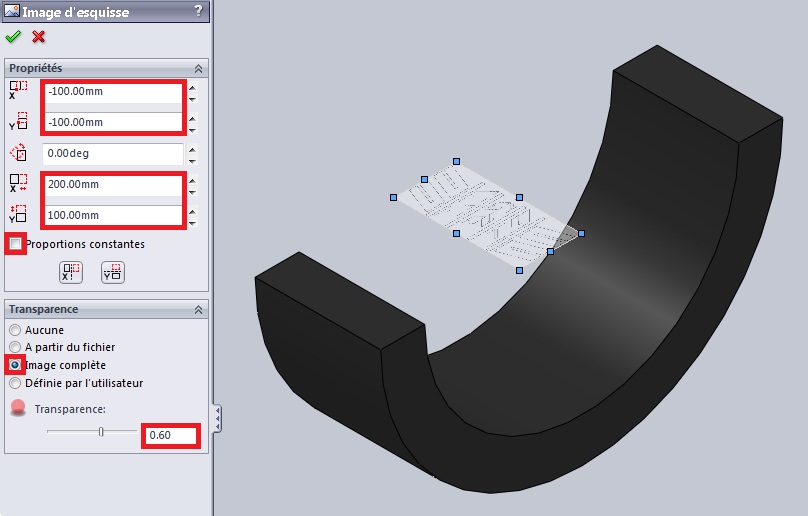The image size is (808, 516).
Task: Click the rotation angle icon
Action: pos(19,154)
